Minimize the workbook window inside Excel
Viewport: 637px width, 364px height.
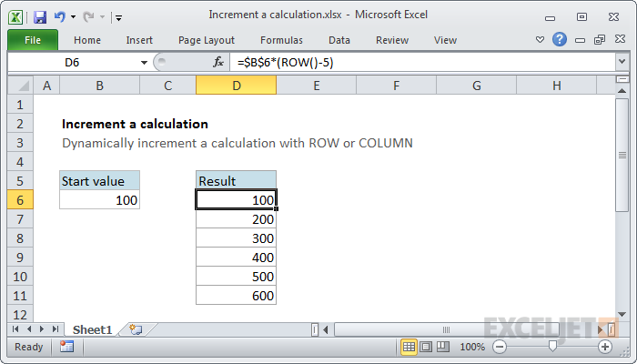tap(581, 40)
